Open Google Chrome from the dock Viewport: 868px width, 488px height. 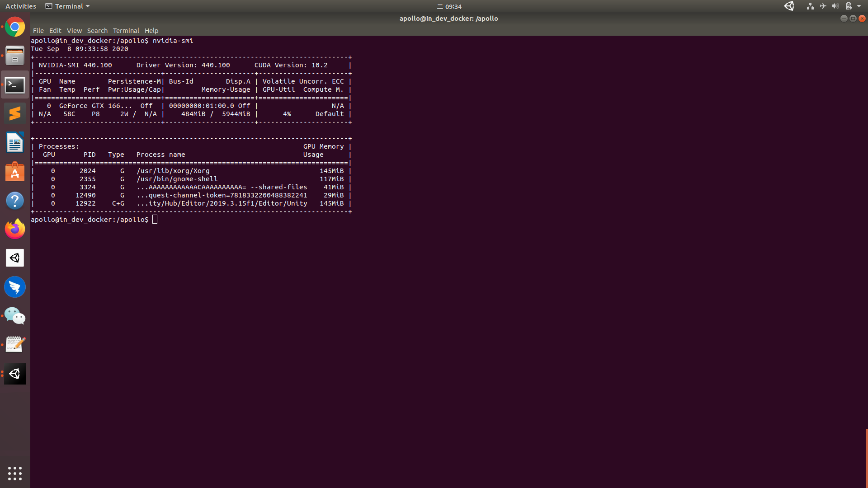(x=15, y=28)
